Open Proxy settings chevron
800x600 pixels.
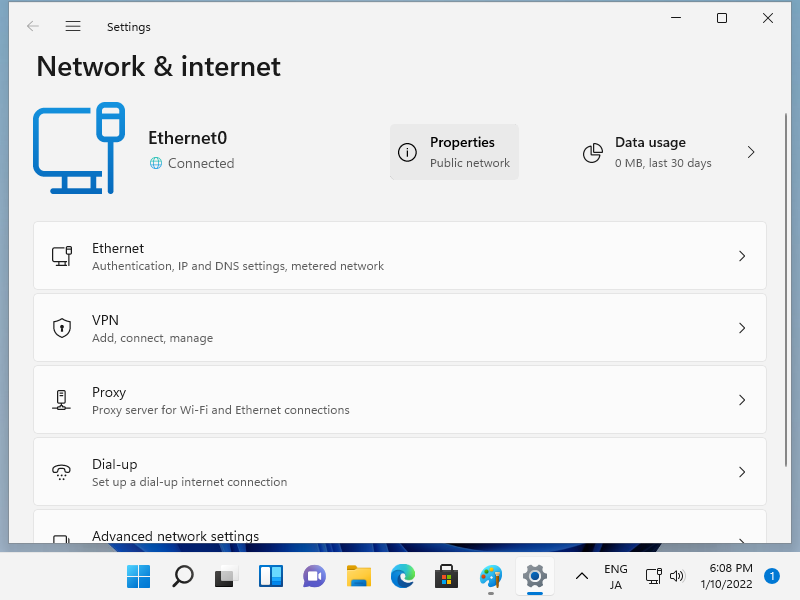742,400
